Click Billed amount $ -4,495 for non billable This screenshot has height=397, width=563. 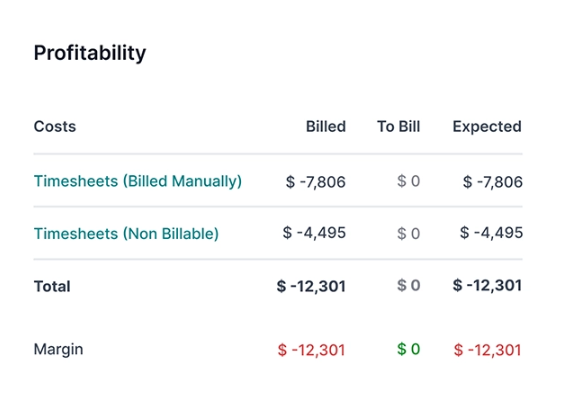click(x=314, y=233)
